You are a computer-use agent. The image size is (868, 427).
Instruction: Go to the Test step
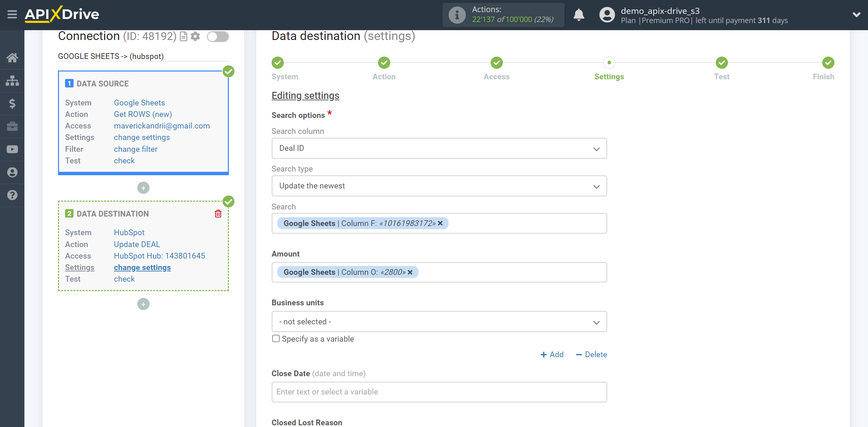point(722,63)
